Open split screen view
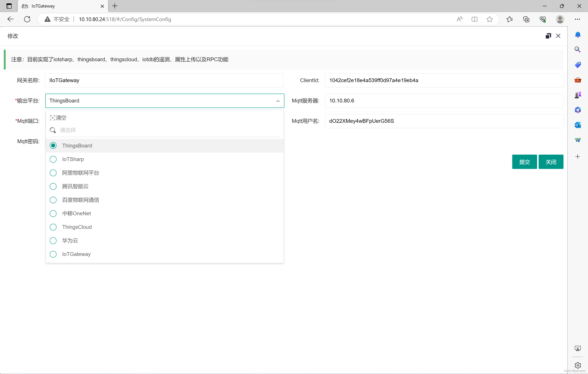588x374 pixels. point(475,19)
